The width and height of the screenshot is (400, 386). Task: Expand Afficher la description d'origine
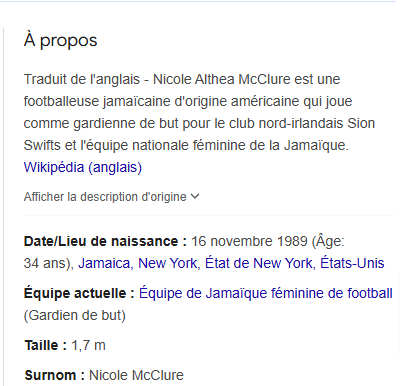pos(111,197)
